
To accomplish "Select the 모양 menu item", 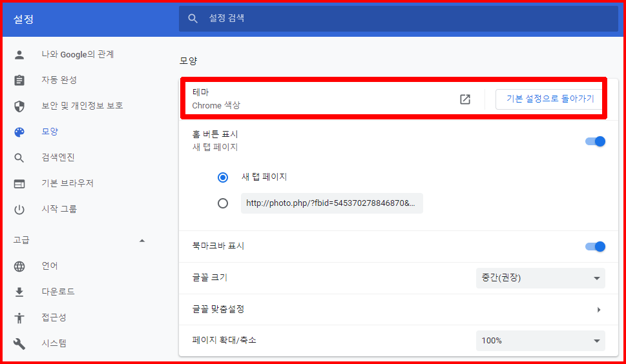I will (x=50, y=132).
